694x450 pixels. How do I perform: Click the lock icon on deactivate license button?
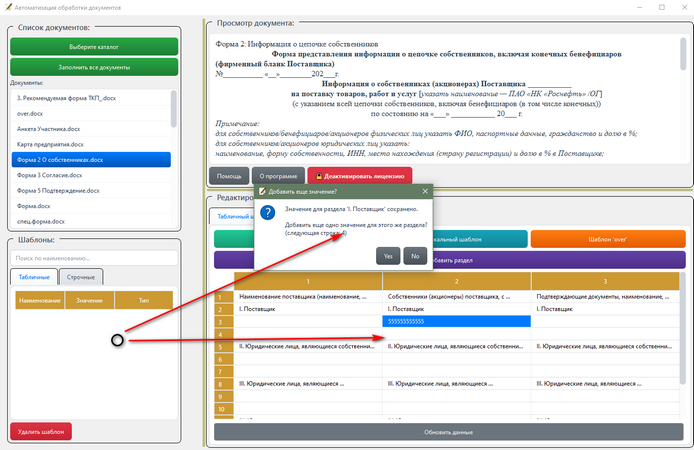(319, 176)
